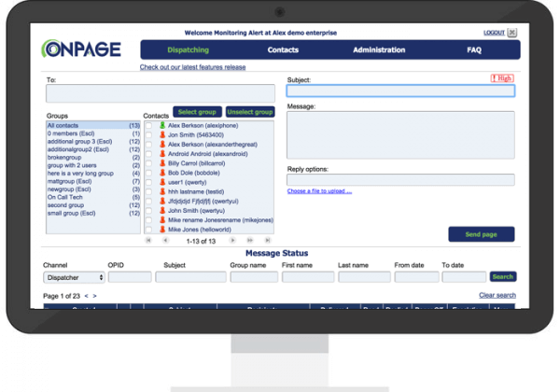Click the From date field
560x392 pixels.
(417, 277)
